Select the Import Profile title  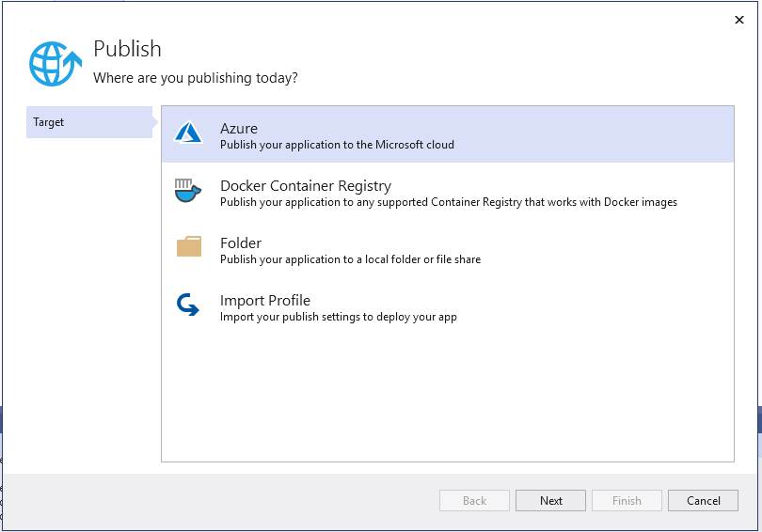(x=265, y=301)
